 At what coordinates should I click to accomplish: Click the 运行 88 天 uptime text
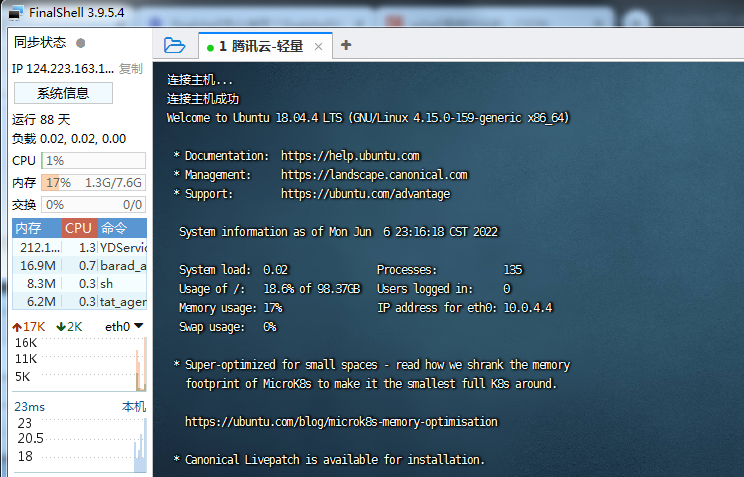(x=41, y=119)
